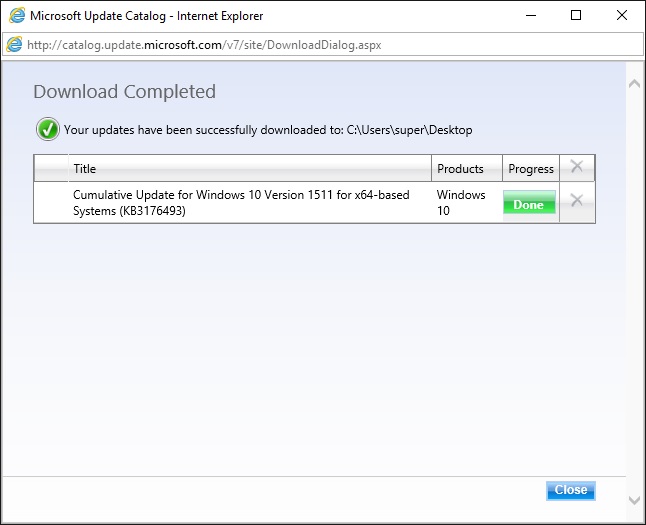Click the Products column header
The image size is (646, 525).
(467, 169)
